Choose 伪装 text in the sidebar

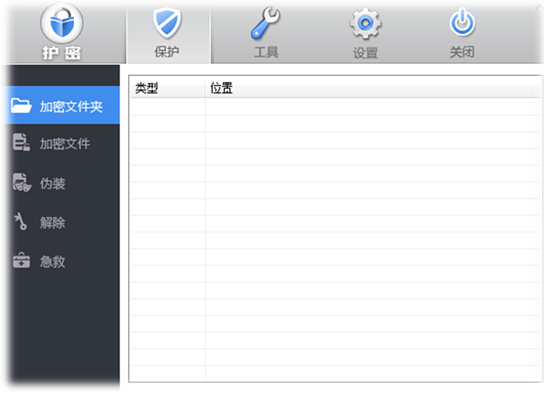point(52,184)
